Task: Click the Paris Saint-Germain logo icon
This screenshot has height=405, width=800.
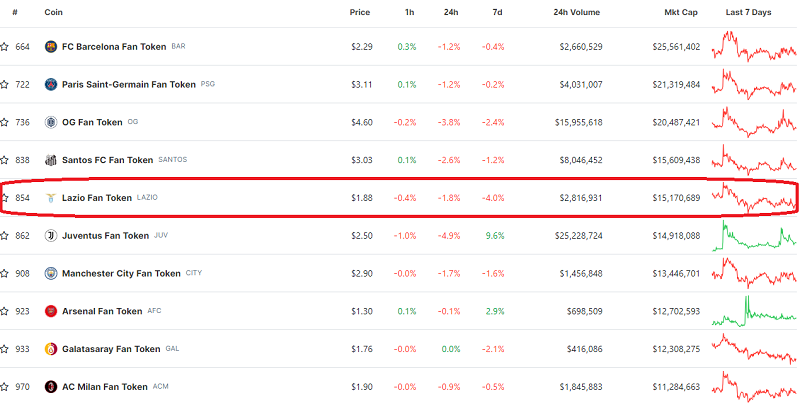Action: click(51, 85)
